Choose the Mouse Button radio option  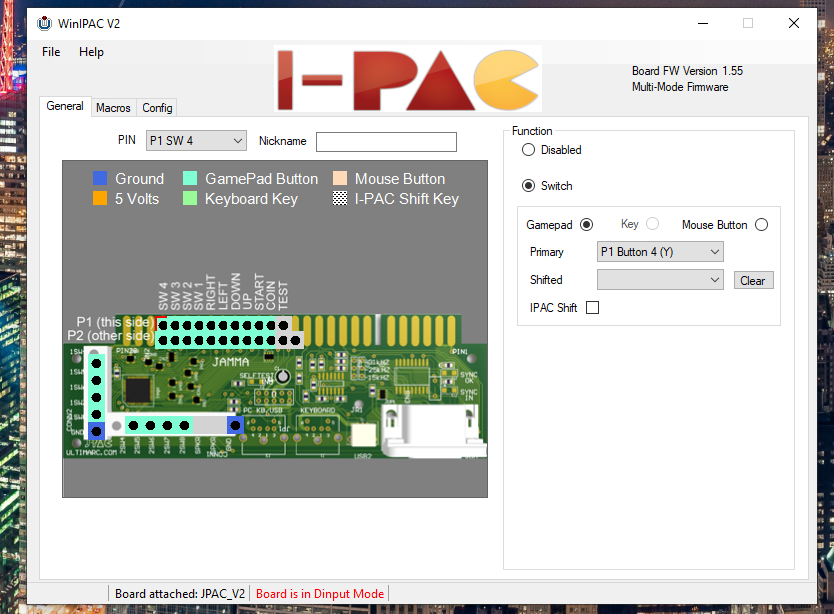762,225
